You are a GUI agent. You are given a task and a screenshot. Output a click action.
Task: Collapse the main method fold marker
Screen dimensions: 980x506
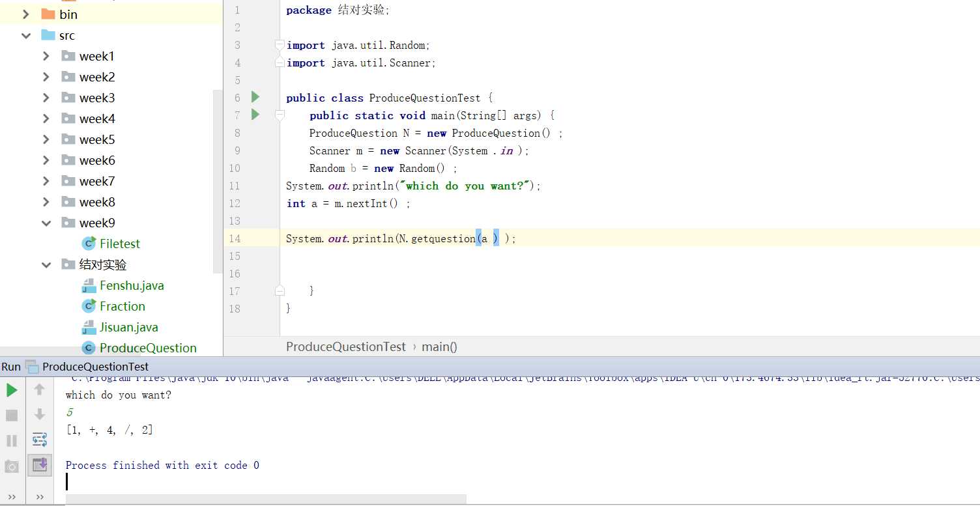tap(280, 115)
